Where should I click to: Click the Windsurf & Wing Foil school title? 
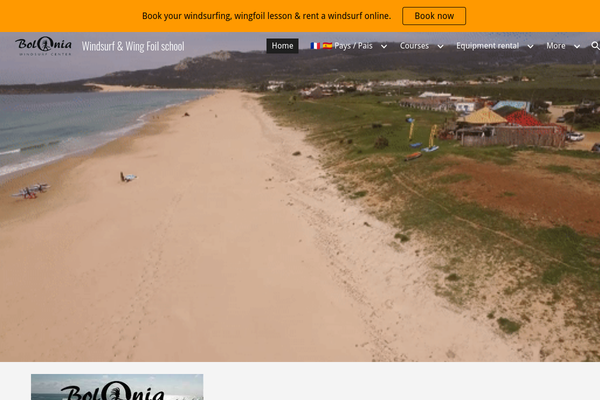(x=133, y=46)
